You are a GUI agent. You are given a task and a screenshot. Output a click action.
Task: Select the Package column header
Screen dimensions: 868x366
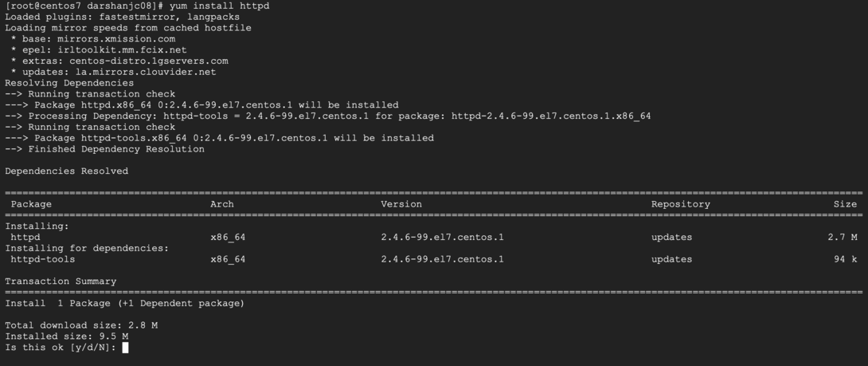coord(31,204)
